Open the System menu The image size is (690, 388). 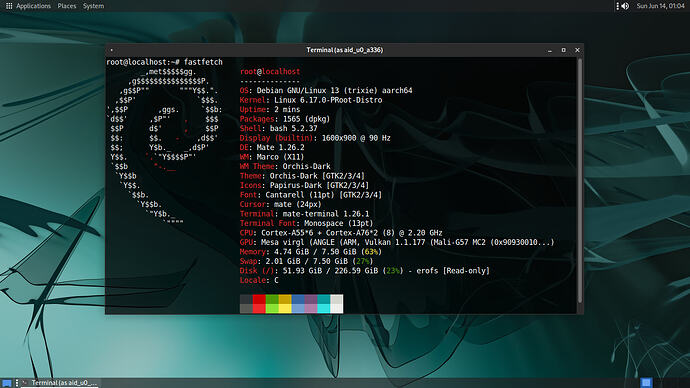(93, 6)
